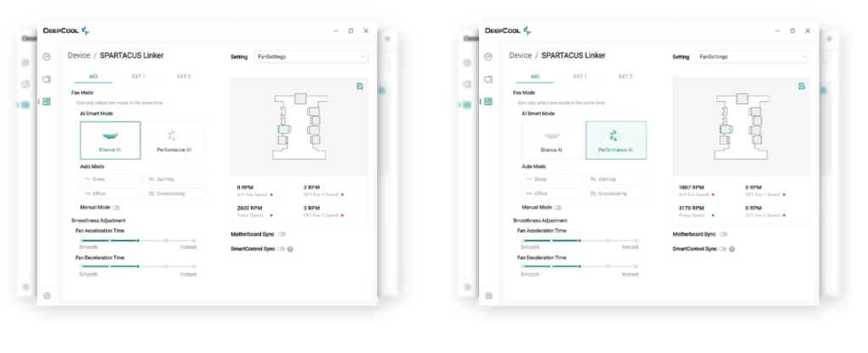Screen dimensions: 868x353
Task: Click Fan Acceleration Time slider in left window
Action: (137, 240)
